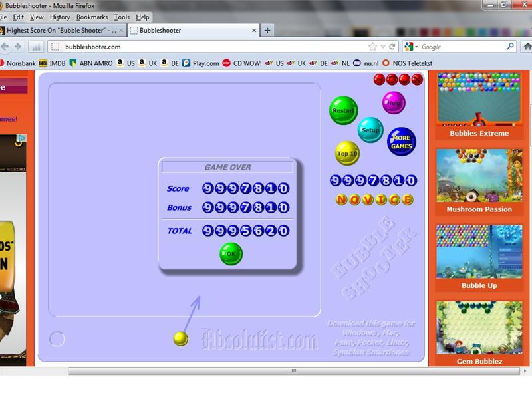Image resolution: width=532 pixels, height=399 pixels.
Task: Click the second red bubble at game top right
Action: click(392, 80)
